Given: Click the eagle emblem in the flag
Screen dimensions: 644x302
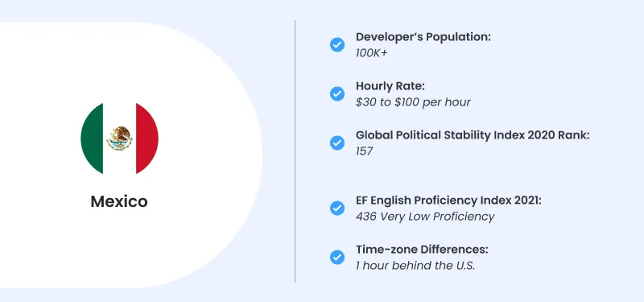Looking at the screenshot, I should click(119, 138).
